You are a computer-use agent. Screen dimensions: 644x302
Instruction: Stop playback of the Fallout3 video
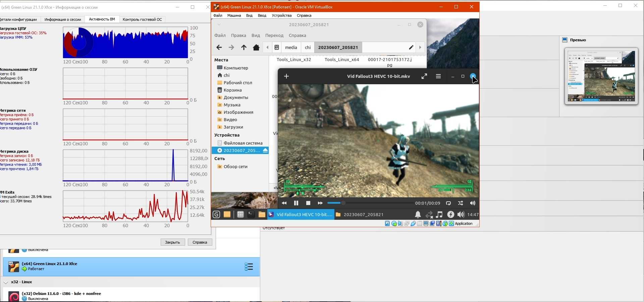click(308, 203)
